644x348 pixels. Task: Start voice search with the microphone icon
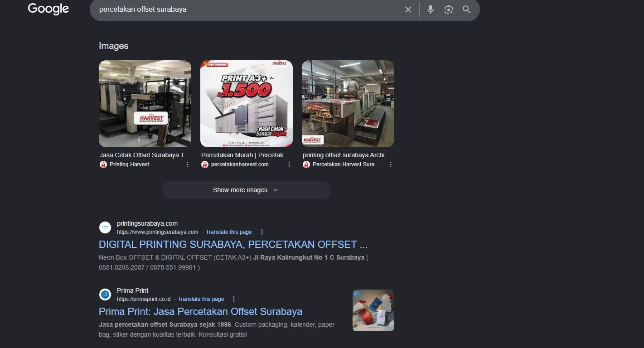pos(431,10)
